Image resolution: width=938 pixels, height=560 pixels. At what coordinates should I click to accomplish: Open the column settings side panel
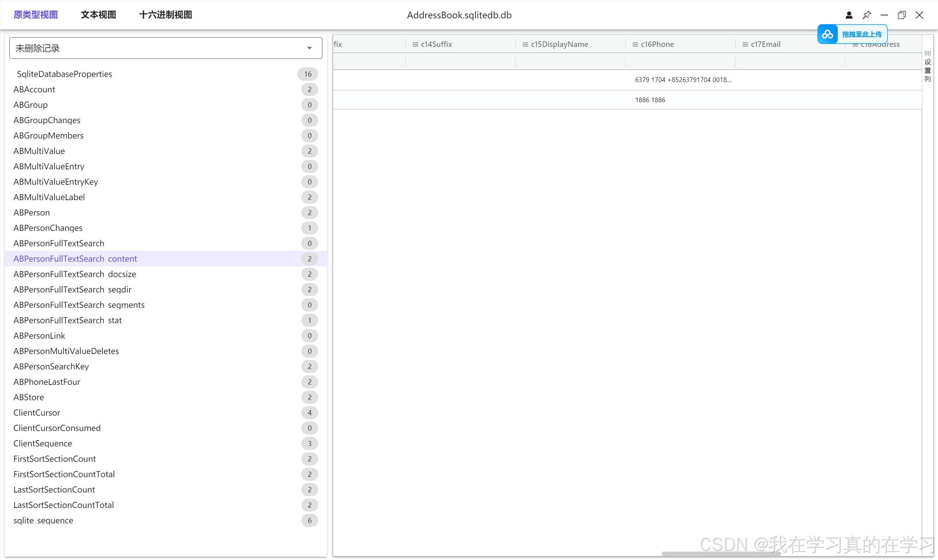[927, 66]
